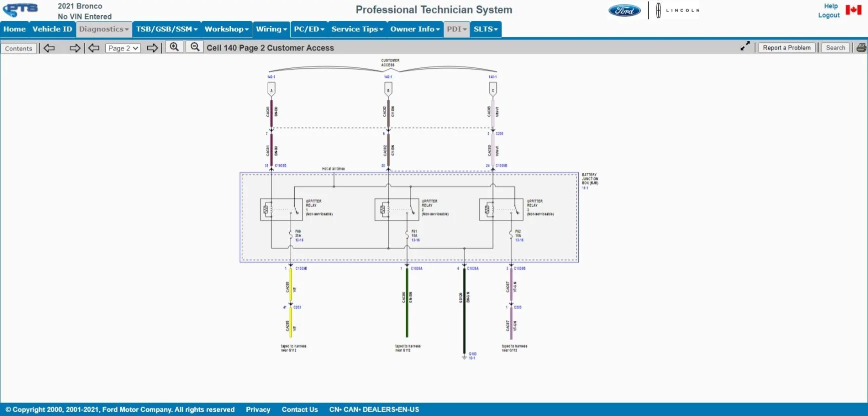Click 140-1 link above connector A
The image size is (868, 416).
[271, 77]
